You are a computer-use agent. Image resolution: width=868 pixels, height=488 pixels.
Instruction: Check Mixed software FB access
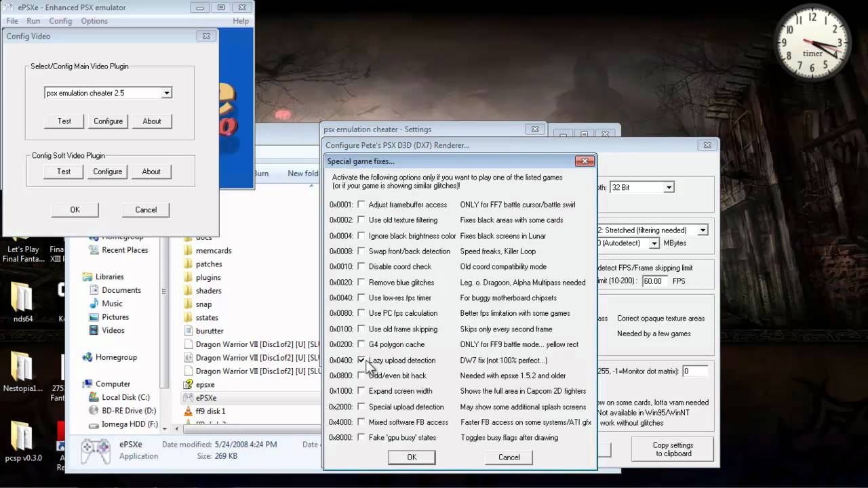tap(361, 422)
